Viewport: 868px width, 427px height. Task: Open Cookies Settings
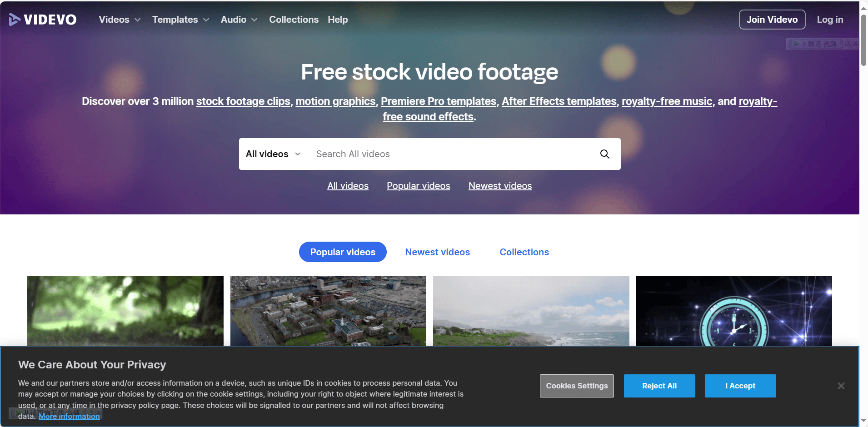577,386
